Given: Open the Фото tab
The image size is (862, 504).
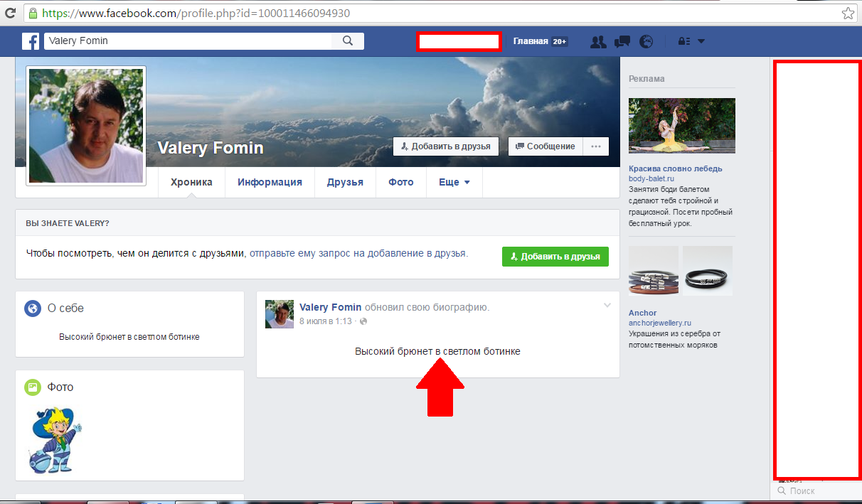Looking at the screenshot, I should coord(401,182).
